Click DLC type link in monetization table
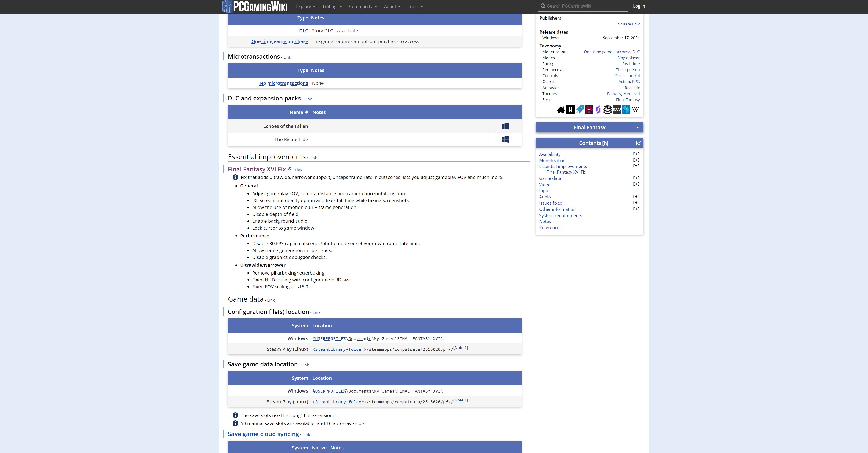The image size is (868, 453). 303,31
